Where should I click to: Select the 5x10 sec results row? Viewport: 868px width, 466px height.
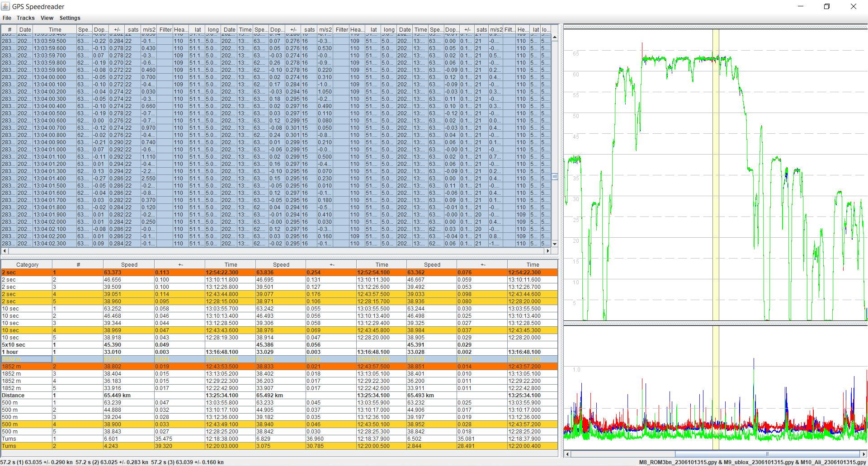pyautogui.click(x=27, y=345)
